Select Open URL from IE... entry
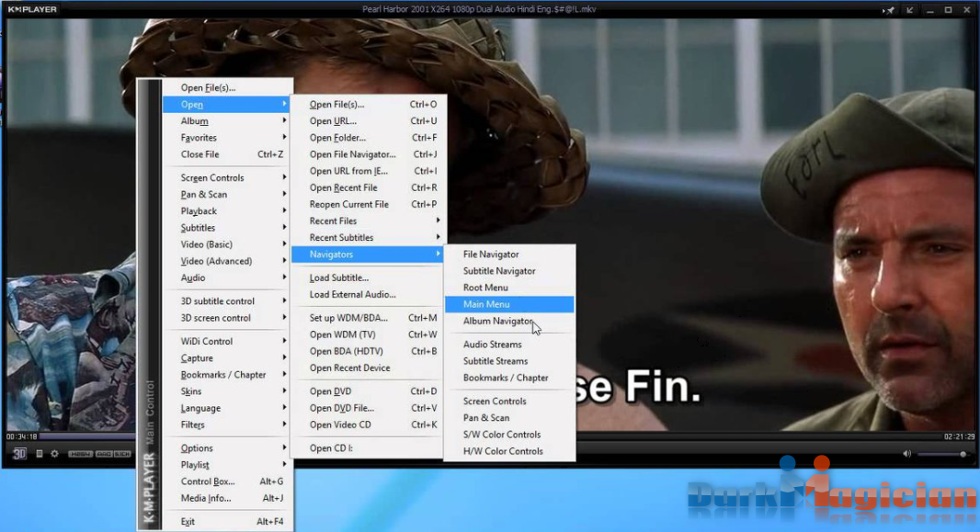980x532 pixels. [x=368, y=171]
